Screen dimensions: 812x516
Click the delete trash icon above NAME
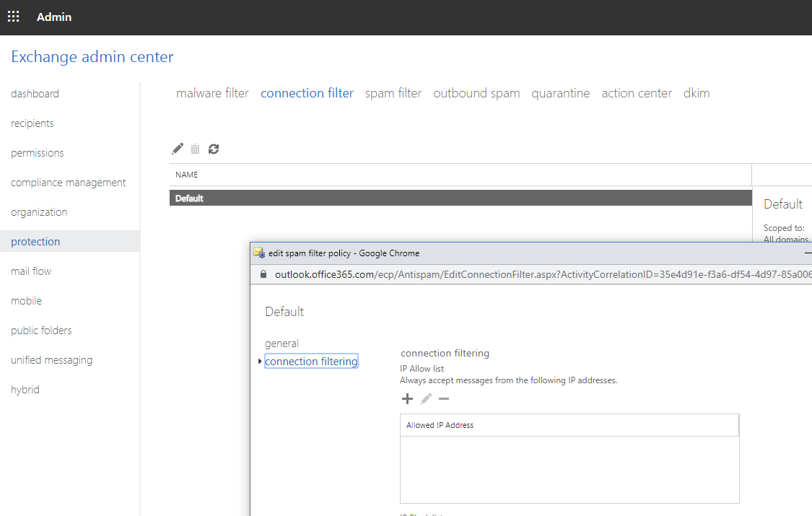tap(195, 149)
